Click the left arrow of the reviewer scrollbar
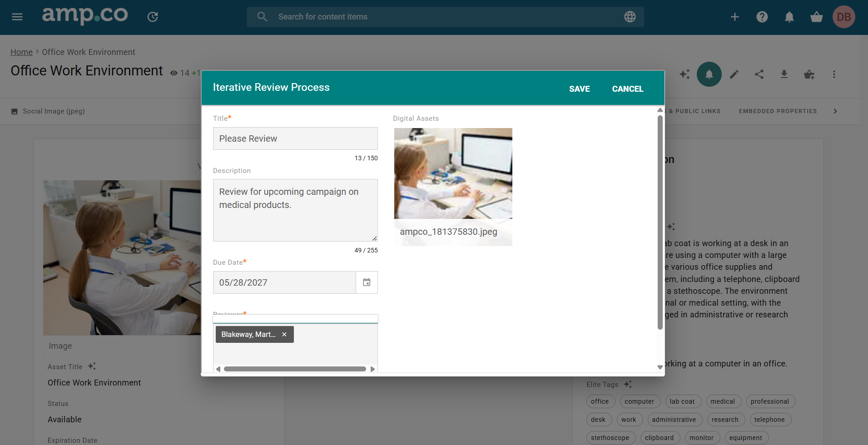Viewport: 868px width, 445px height. point(218,369)
